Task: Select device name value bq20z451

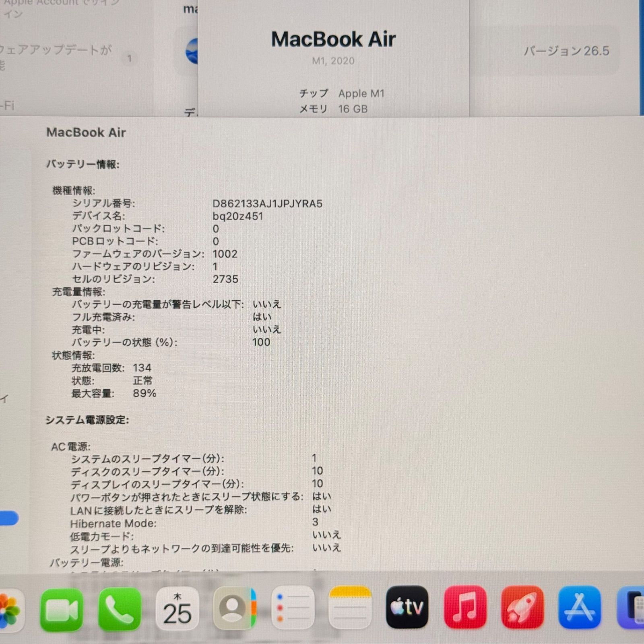Action: 237,216
